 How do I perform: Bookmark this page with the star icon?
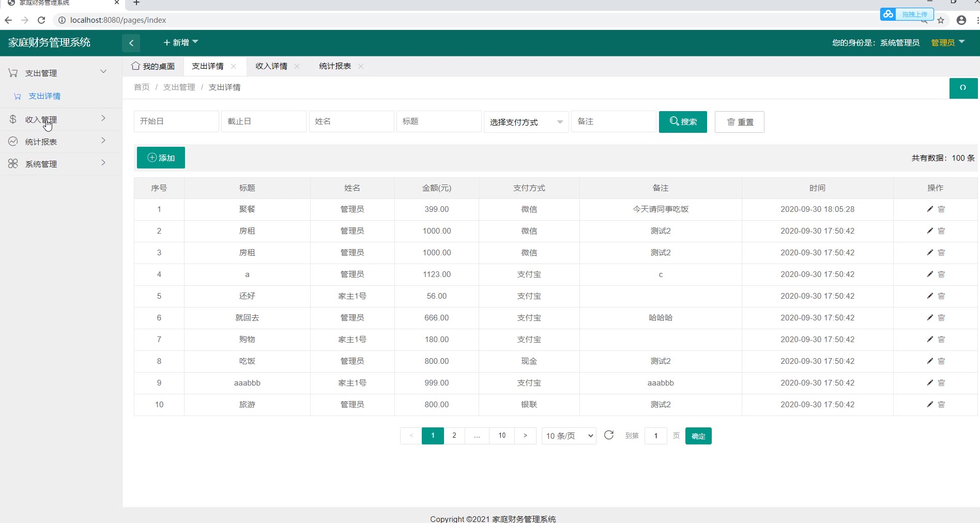(941, 20)
